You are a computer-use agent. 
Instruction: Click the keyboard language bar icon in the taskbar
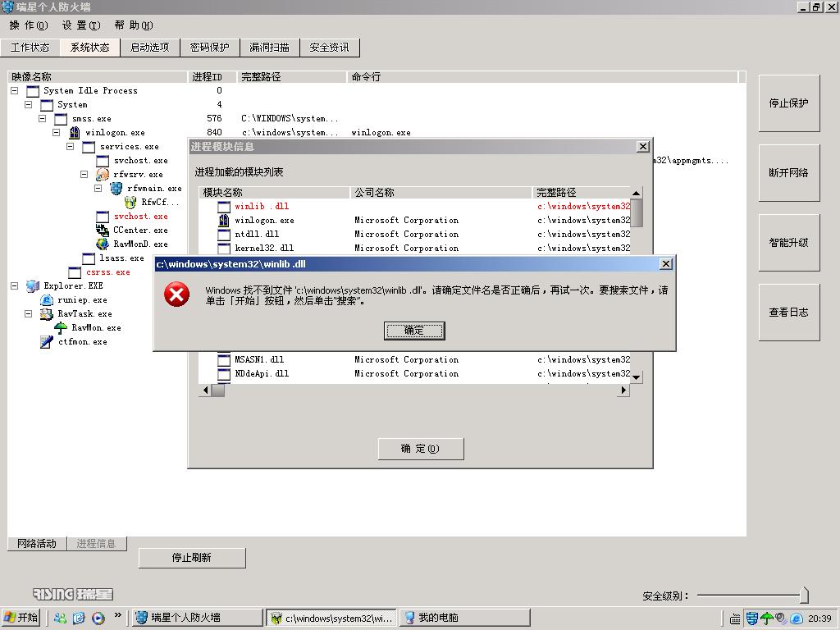coord(736,619)
